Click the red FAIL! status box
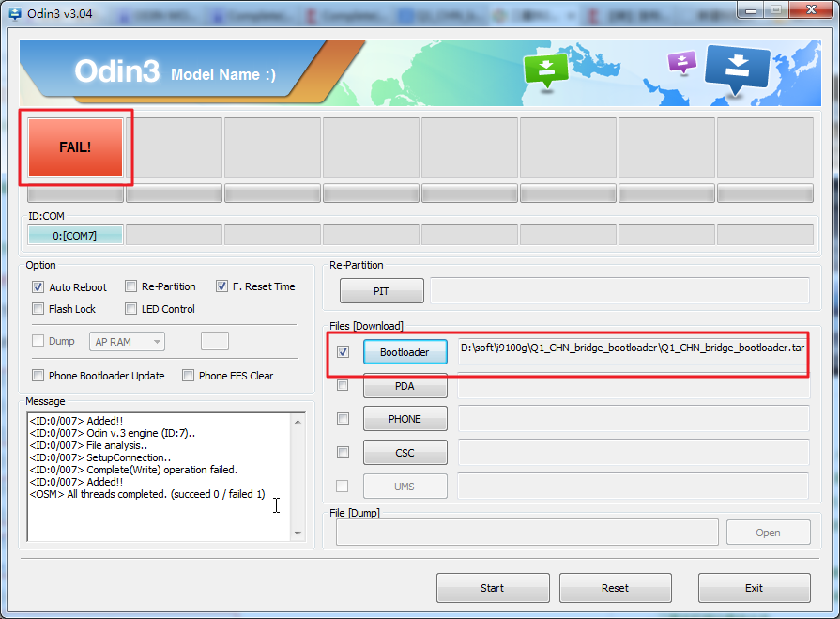840x619 pixels. [75, 147]
